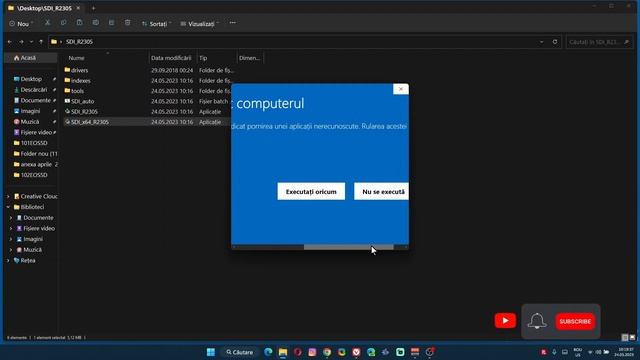Viewport: 640px width, 360px height.
Task: Open the Vizualizați dropdown
Action: coord(200,24)
